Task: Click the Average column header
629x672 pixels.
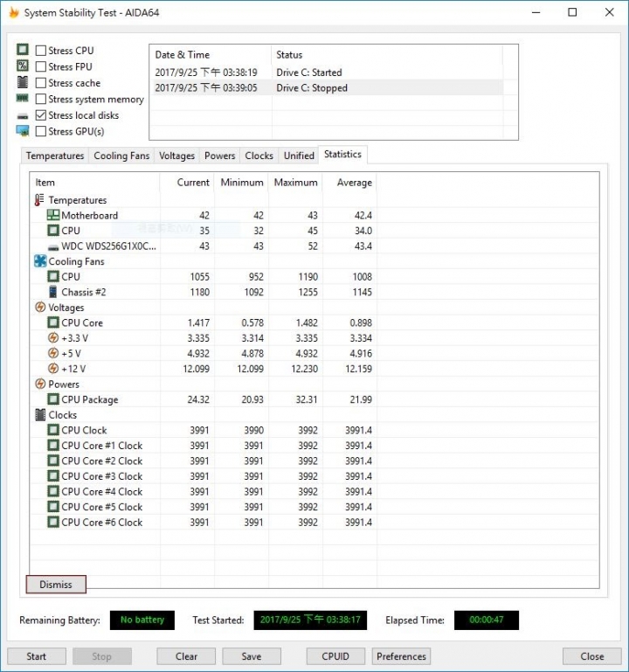Action: pos(350,182)
